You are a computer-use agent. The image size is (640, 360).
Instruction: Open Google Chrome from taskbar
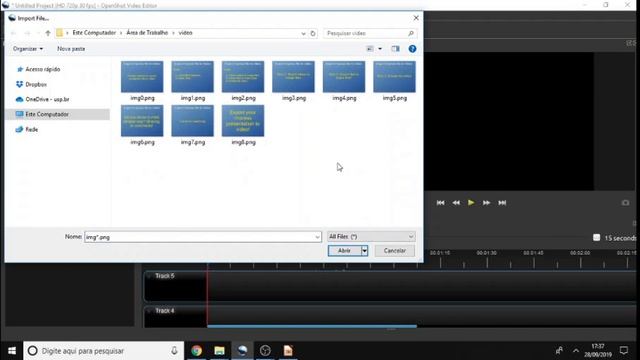(197, 351)
